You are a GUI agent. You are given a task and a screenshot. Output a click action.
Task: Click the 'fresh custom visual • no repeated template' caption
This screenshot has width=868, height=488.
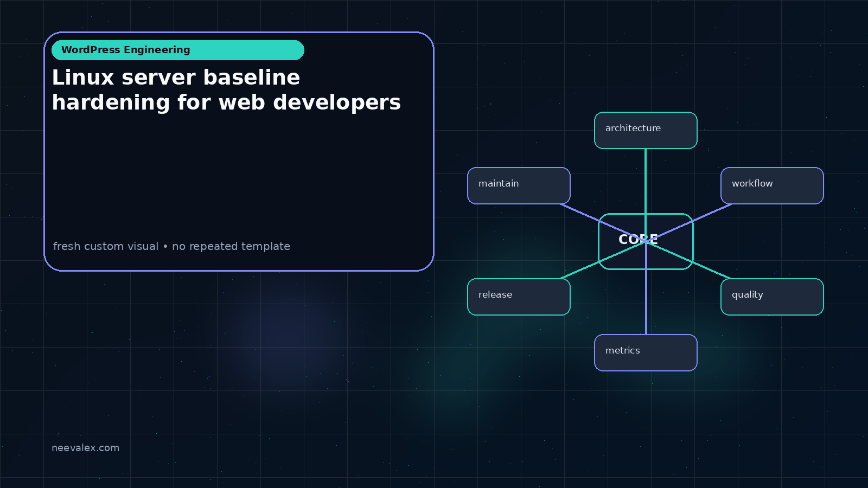pos(171,246)
